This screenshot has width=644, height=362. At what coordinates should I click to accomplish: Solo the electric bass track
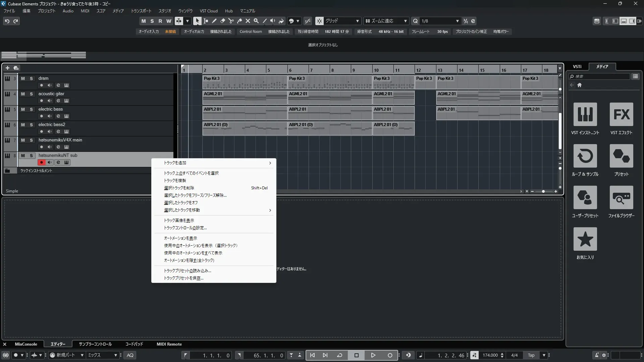(x=31, y=109)
